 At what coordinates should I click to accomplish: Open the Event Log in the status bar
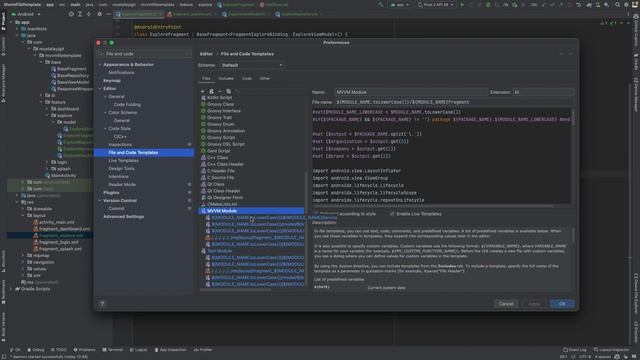click(574, 350)
